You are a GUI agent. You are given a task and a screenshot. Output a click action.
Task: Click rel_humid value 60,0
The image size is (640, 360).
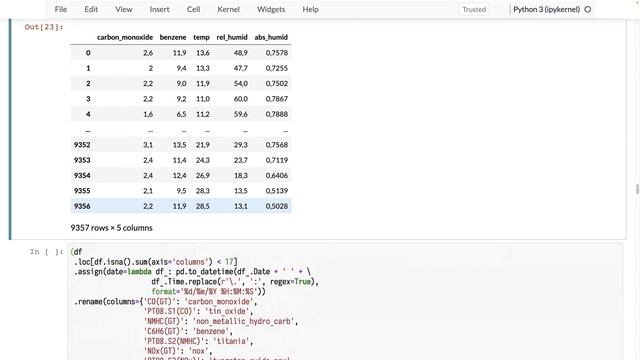[241, 99]
